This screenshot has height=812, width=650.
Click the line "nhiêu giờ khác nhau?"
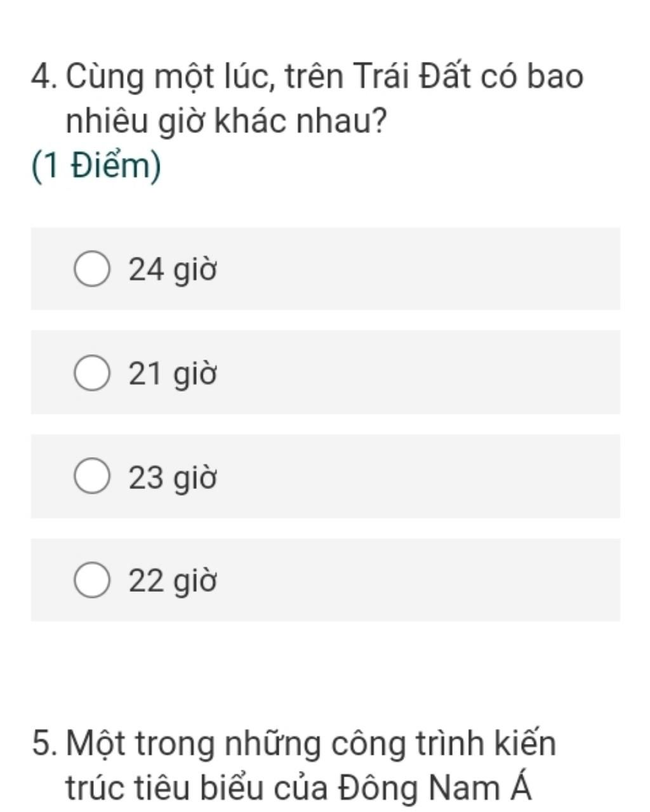pos(226,121)
